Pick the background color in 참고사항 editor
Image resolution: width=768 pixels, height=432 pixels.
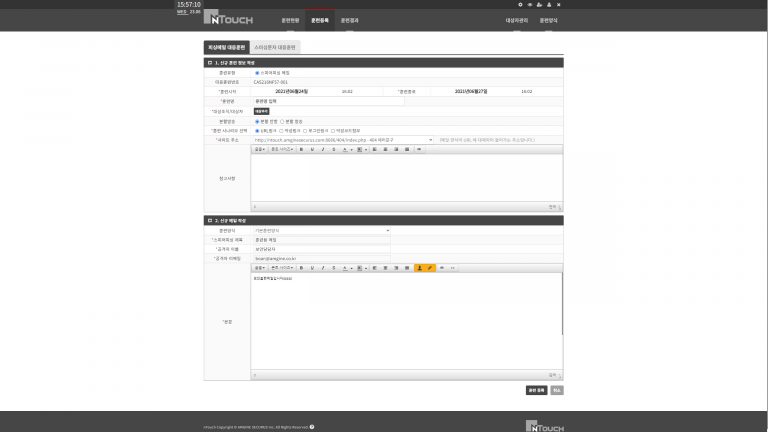(360, 149)
